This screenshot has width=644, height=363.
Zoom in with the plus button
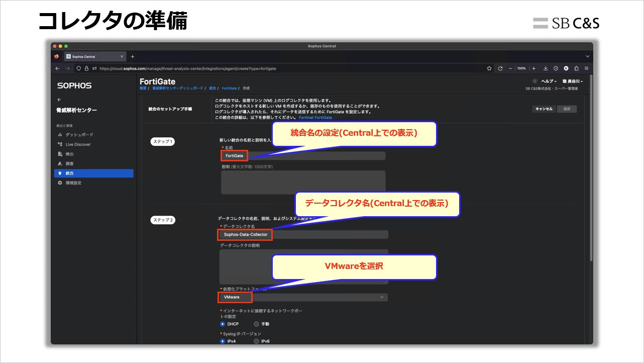point(534,68)
